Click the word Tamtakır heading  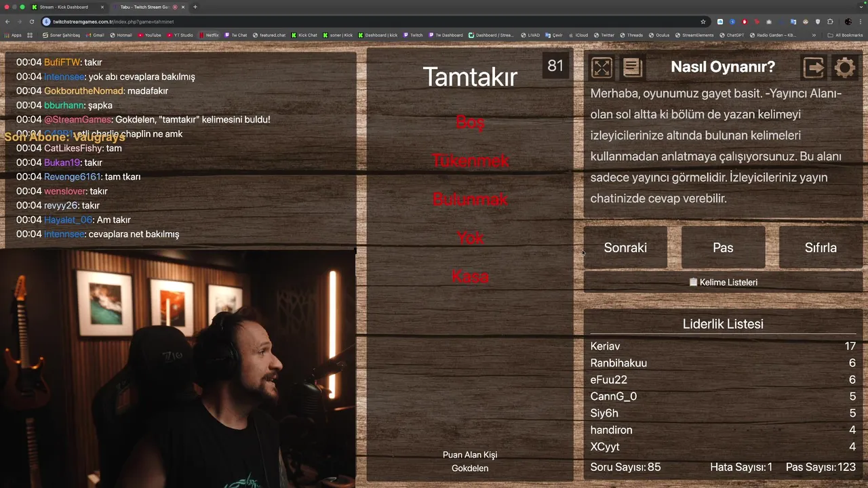[470, 77]
